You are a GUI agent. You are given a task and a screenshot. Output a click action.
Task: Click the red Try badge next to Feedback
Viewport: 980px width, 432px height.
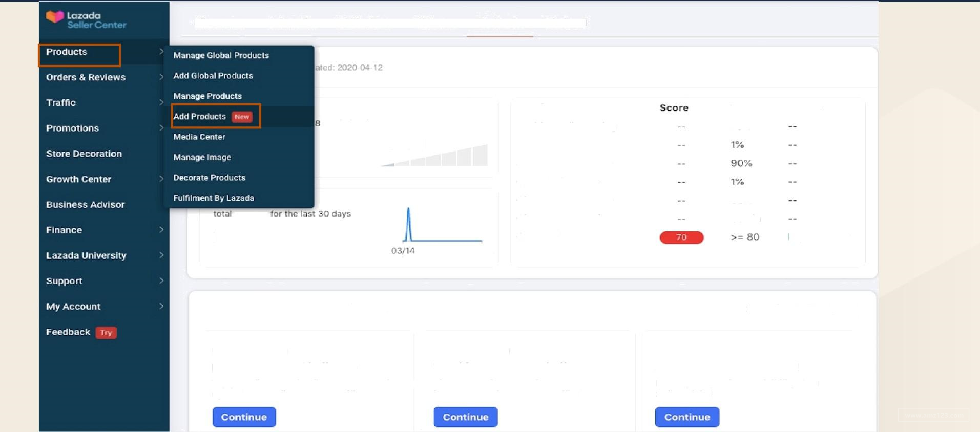pyautogui.click(x=106, y=332)
